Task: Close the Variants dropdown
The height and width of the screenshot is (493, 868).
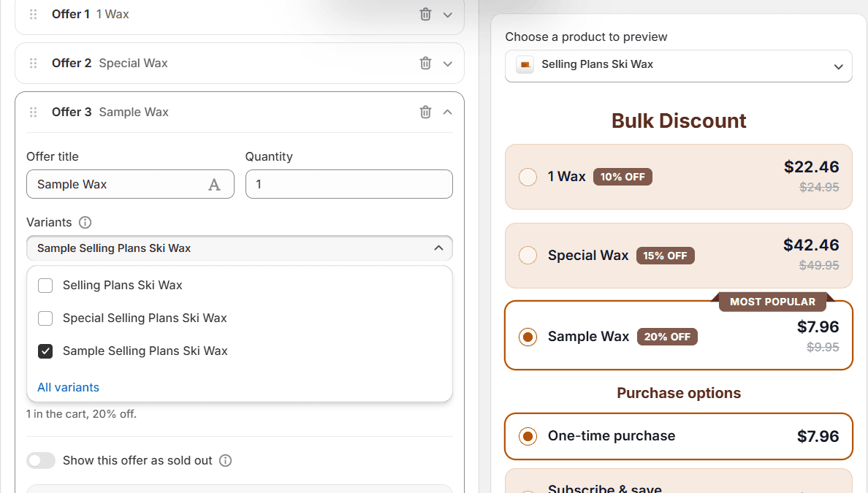Action: 438,248
